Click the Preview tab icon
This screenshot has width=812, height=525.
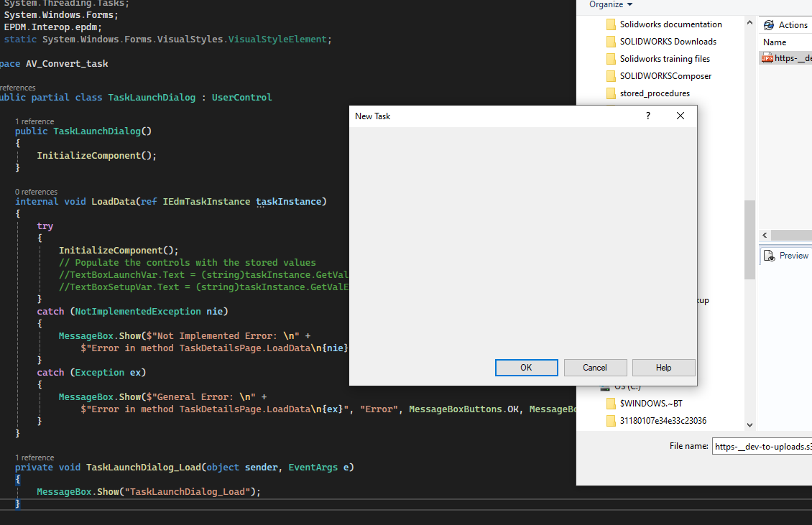tap(770, 256)
